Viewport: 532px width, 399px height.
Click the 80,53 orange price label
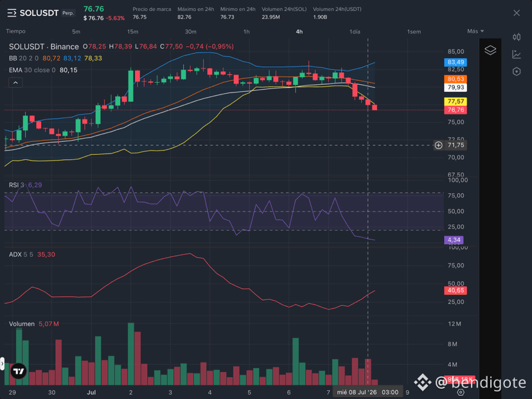(x=456, y=79)
